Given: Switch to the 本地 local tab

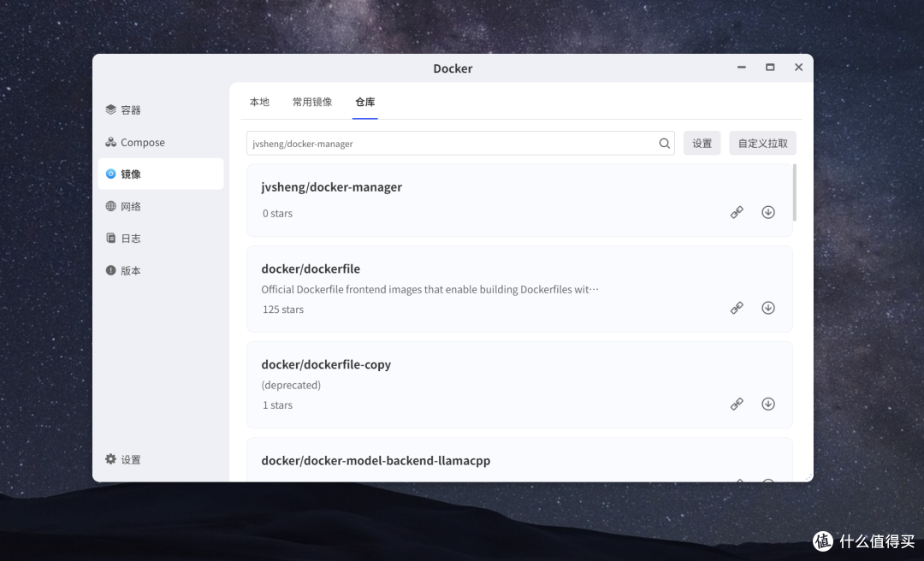Looking at the screenshot, I should [259, 102].
